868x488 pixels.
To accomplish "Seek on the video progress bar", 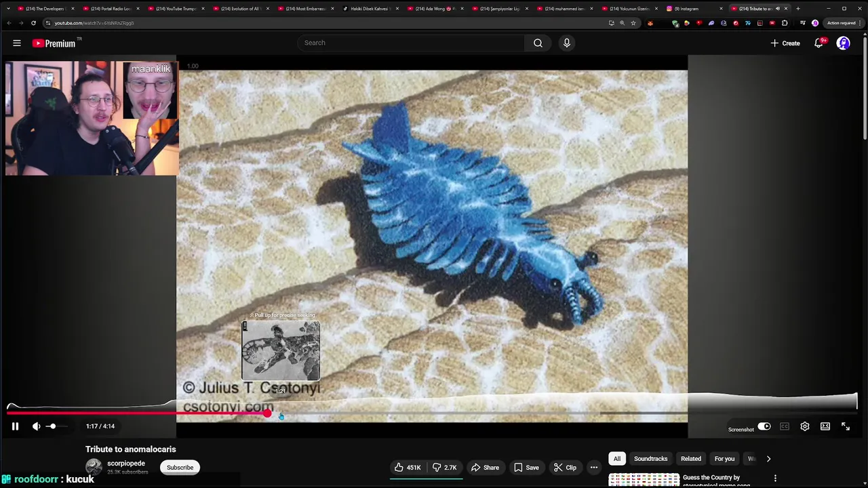I will pos(432,413).
